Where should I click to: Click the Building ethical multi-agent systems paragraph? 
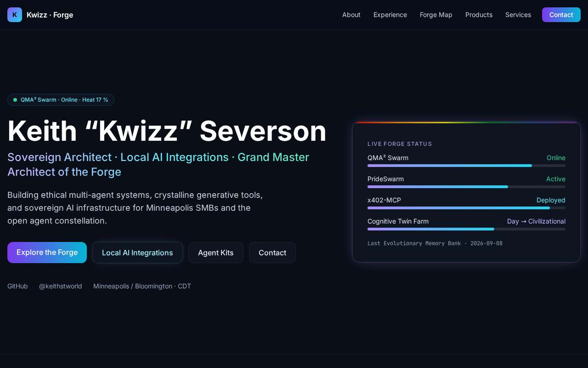(135, 208)
